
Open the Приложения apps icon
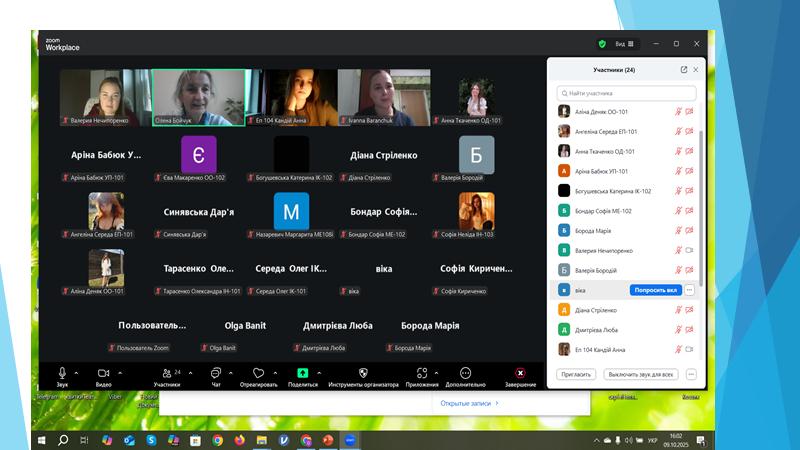(x=421, y=373)
